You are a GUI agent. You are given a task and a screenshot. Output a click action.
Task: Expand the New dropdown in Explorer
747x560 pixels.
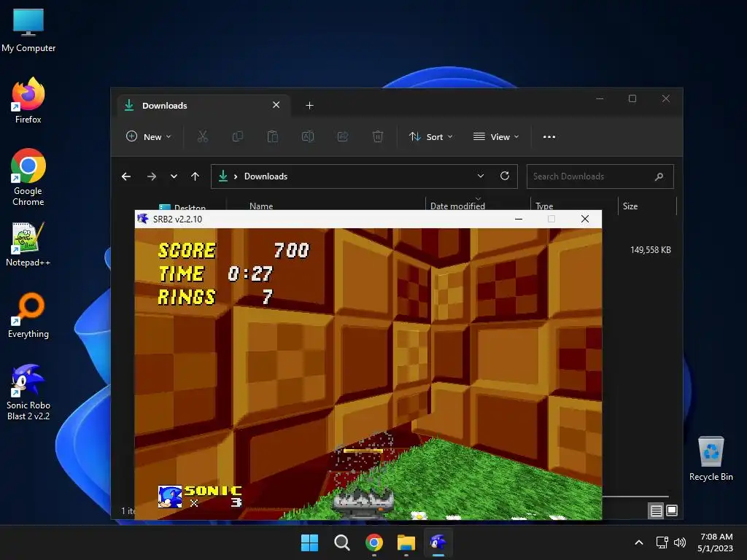pos(148,136)
